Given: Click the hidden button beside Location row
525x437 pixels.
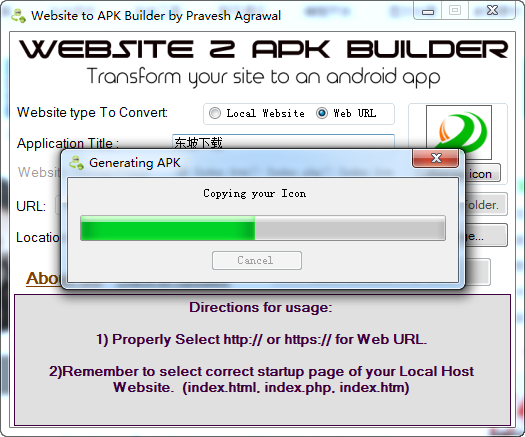Looking at the screenshot, I should pyautogui.click(x=486, y=235).
